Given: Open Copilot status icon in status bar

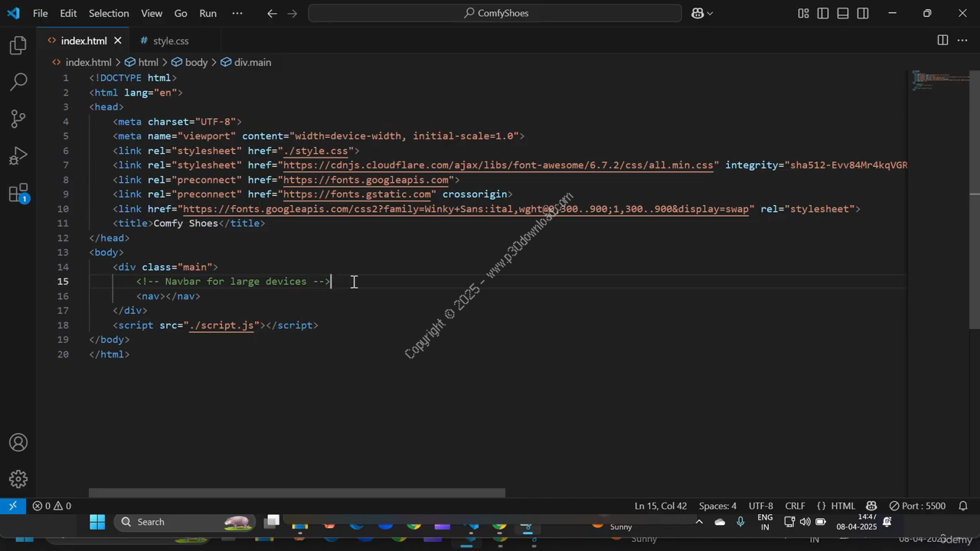Looking at the screenshot, I should (x=871, y=506).
